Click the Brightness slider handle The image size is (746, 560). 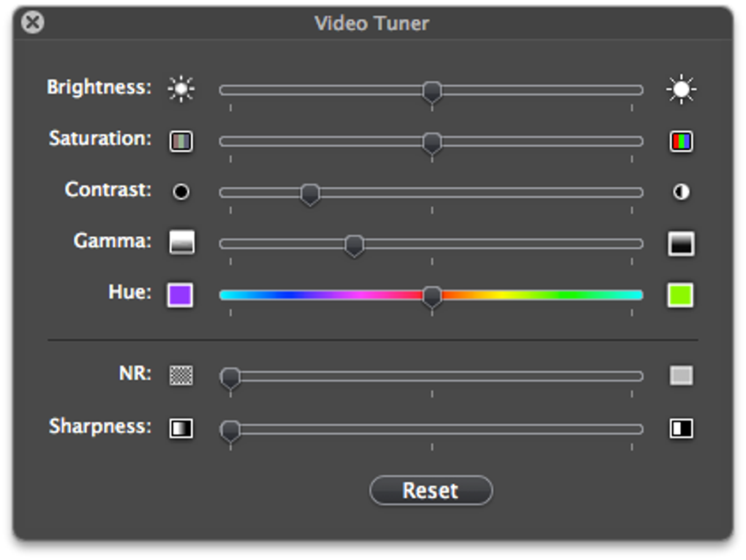coord(432,91)
